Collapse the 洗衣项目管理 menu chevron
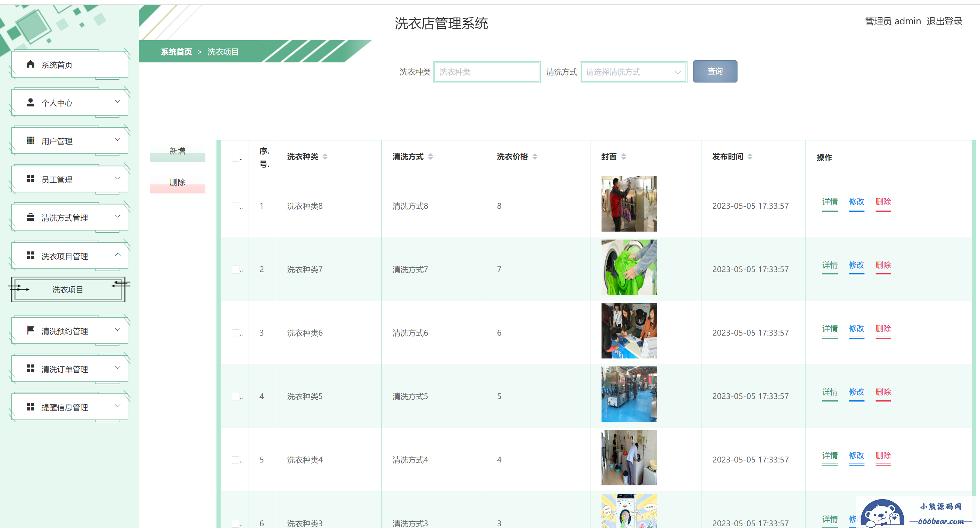980x528 pixels. pyautogui.click(x=118, y=255)
